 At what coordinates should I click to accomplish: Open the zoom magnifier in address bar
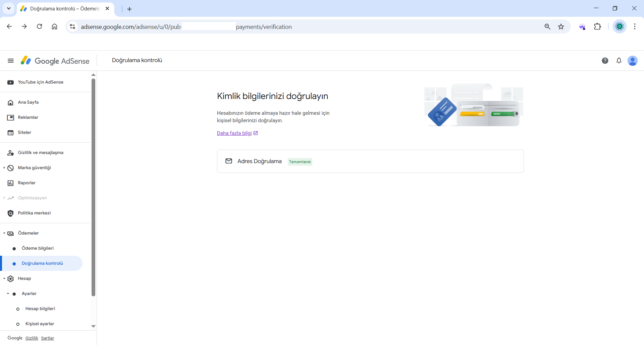(547, 27)
